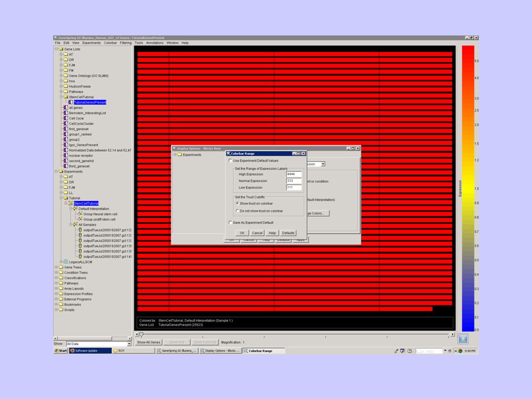Image resolution: width=532 pixels, height=399 pixels.
Task: Click the group2 gene list icon
Action: [x=66, y=140]
